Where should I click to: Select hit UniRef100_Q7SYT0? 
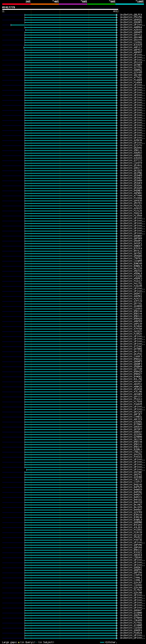tap(131, 146)
